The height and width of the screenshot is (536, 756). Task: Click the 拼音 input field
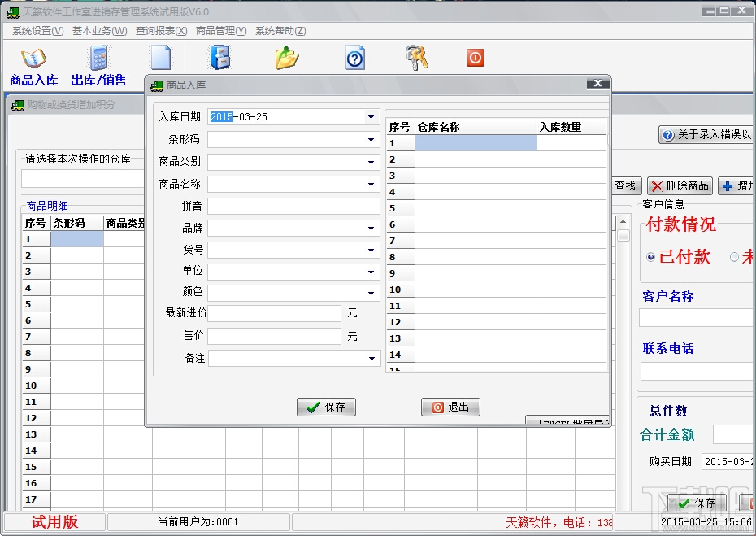(293, 207)
